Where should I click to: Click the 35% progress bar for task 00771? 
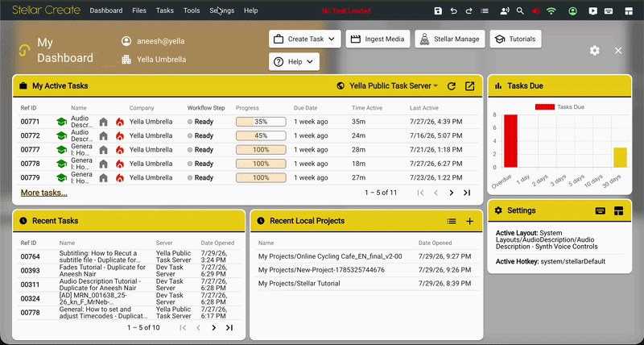[261, 122]
